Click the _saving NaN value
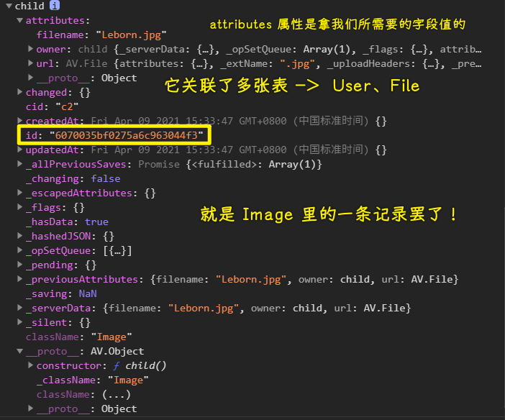The image size is (505, 420). tap(88, 293)
